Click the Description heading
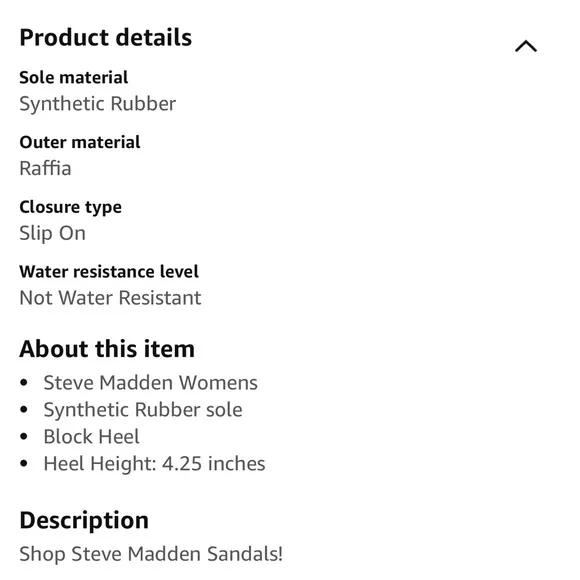The width and height of the screenshot is (580, 580). click(x=84, y=520)
